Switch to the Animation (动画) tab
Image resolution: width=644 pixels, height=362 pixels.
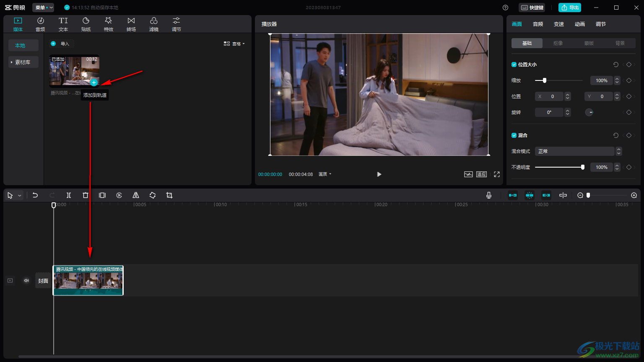(x=580, y=24)
